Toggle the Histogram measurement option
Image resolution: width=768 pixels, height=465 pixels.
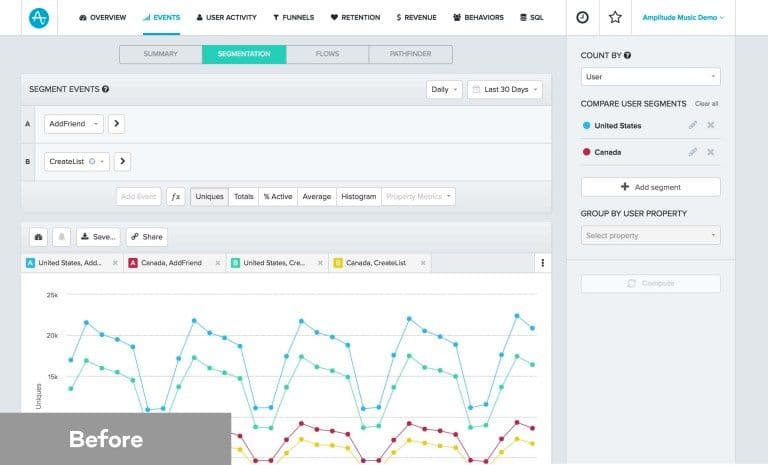pyautogui.click(x=358, y=197)
